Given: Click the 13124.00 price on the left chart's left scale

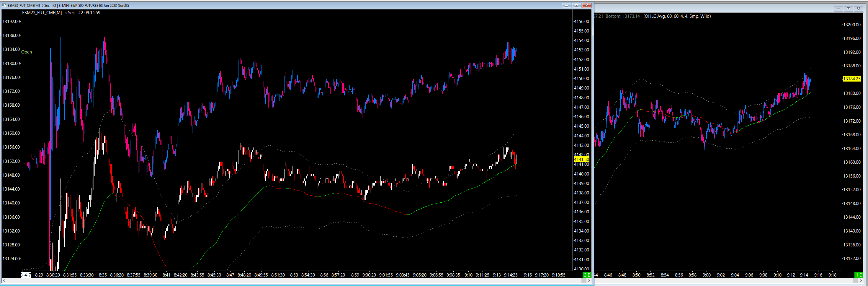Looking at the screenshot, I should pyautogui.click(x=11, y=259).
